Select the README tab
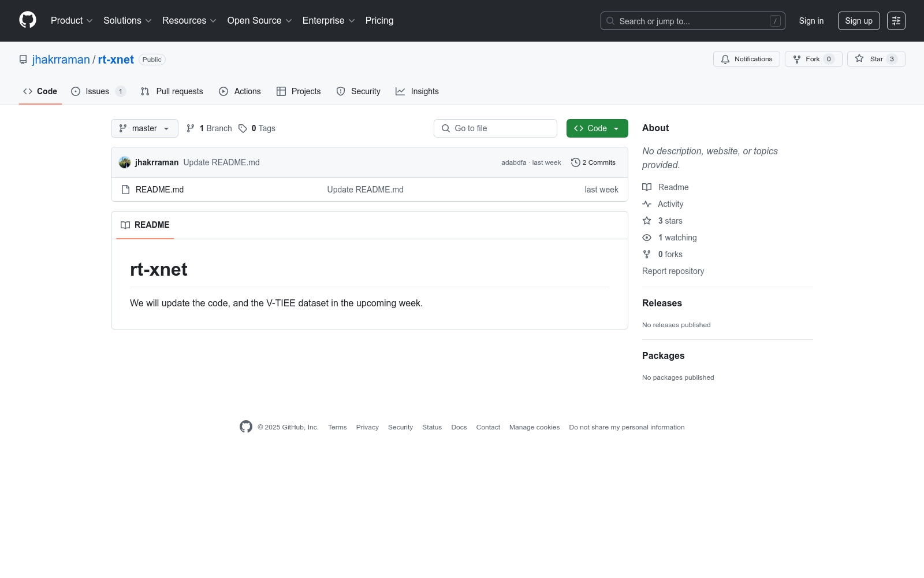 coord(145,225)
